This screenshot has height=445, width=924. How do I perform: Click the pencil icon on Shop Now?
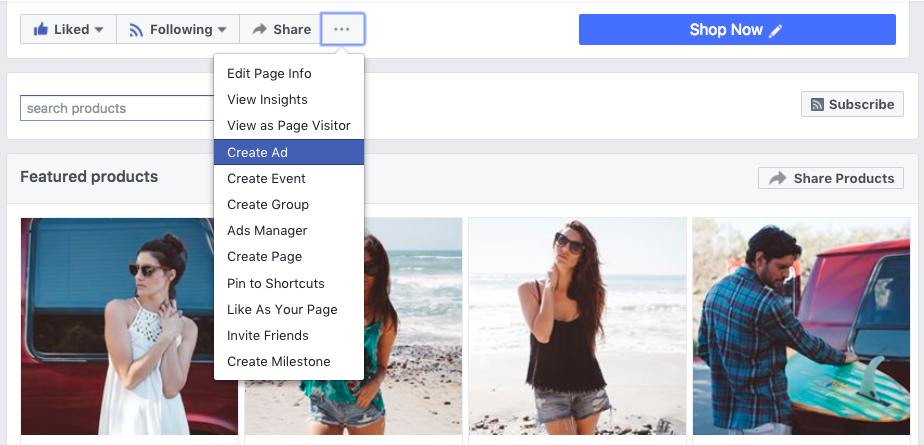[x=776, y=31]
